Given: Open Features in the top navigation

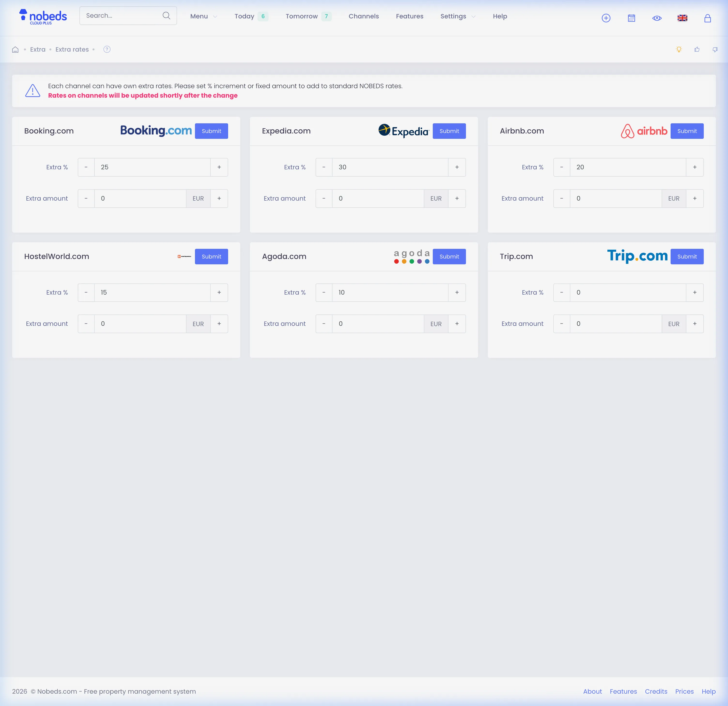Looking at the screenshot, I should (x=409, y=16).
